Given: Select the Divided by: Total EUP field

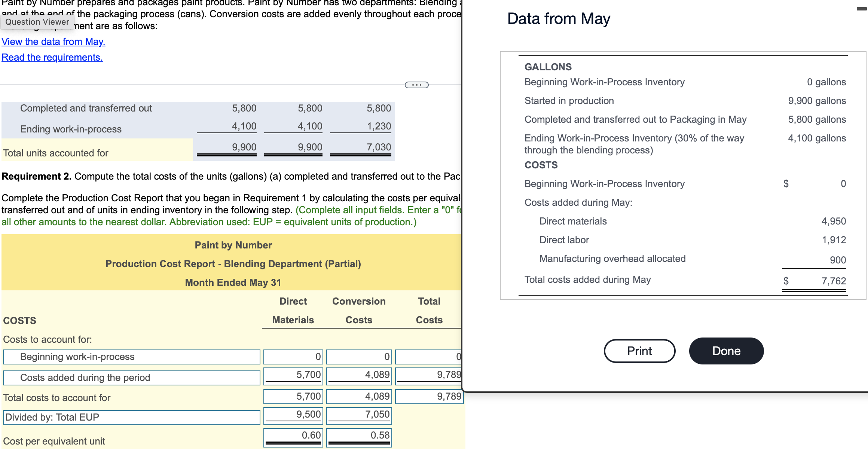Looking at the screenshot, I should pos(132,418).
